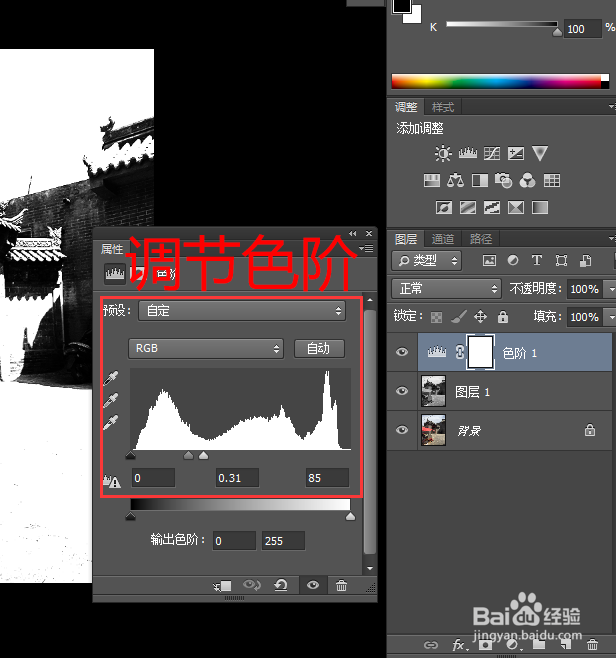Add a Vibrance adjustment (triangle icon)
The width and height of the screenshot is (616, 658).
(540, 154)
